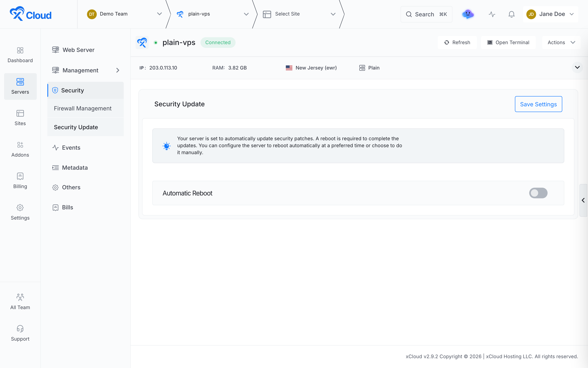Open the Others menu item
Screen dimensions: 588x368
[x=86, y=187]
